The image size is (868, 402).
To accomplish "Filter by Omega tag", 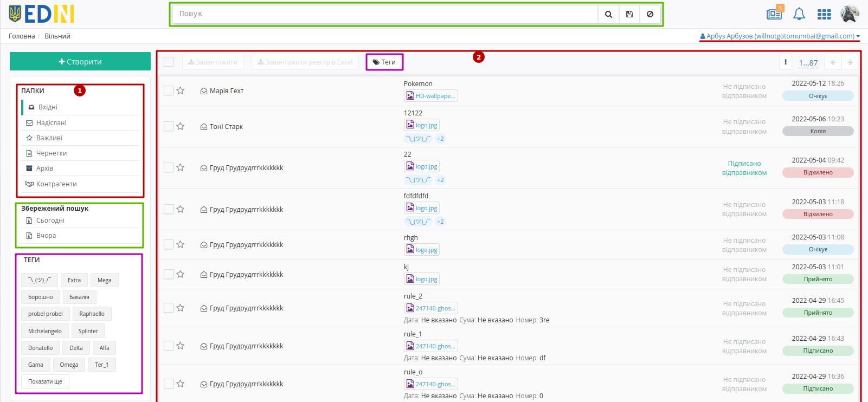I will tap(69, 365).
